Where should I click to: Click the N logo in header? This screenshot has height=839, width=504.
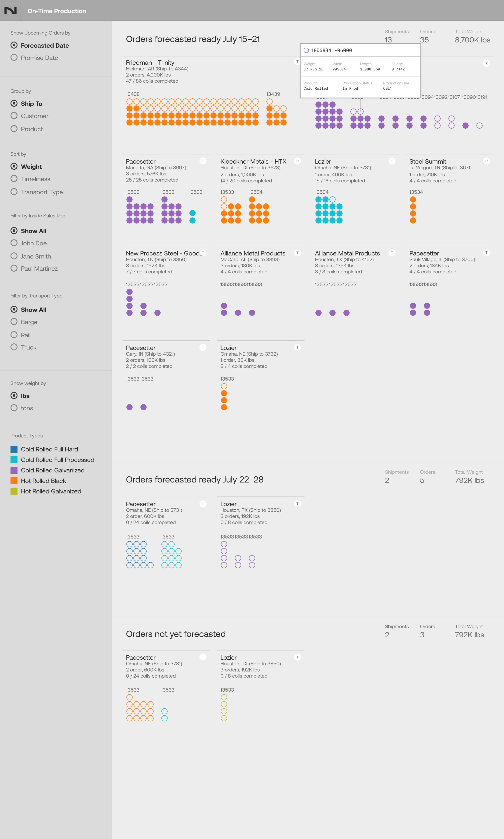(10, 10)
